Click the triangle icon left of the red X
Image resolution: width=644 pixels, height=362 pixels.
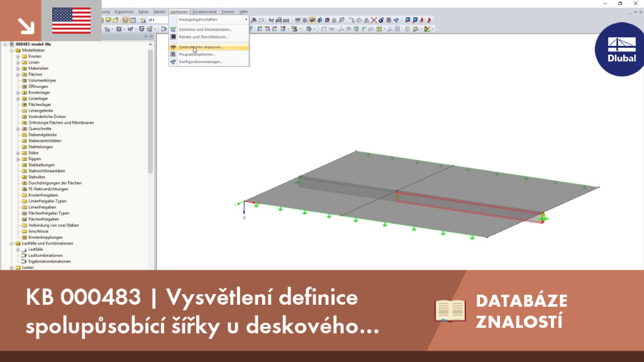point(367,19)
